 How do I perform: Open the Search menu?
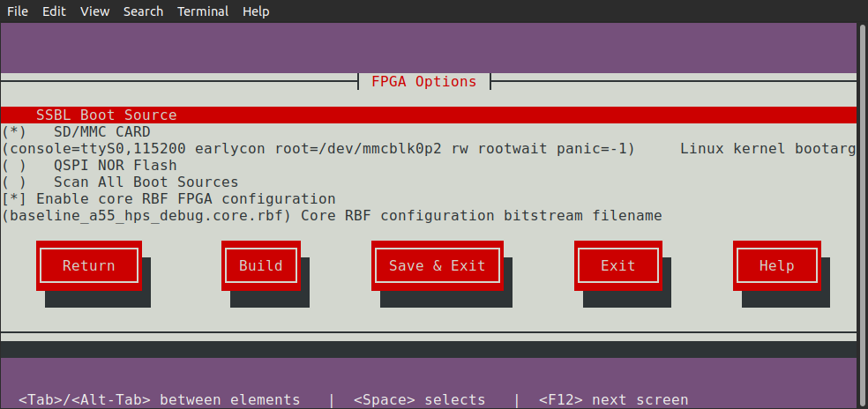pyautogui.click(x=143, y=11)
